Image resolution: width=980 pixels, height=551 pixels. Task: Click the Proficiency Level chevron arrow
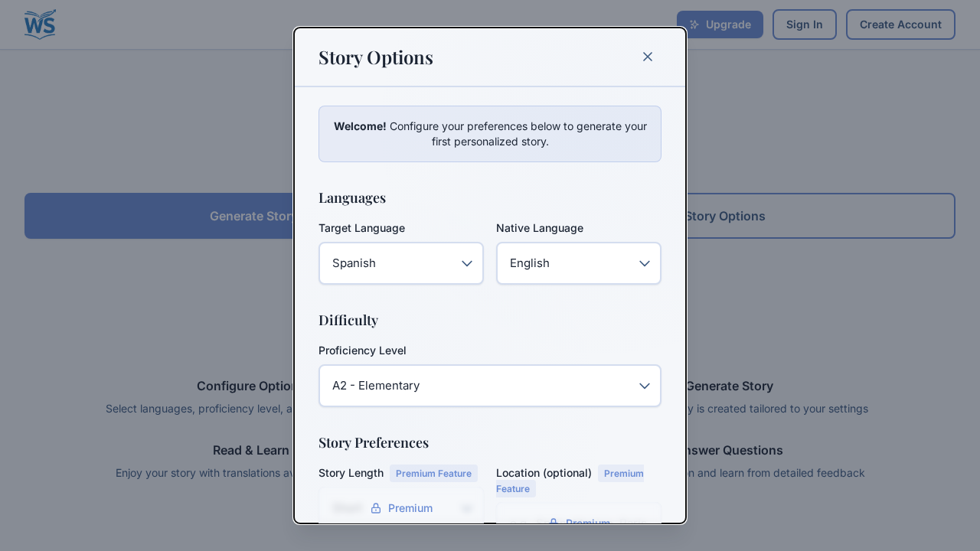645,386
